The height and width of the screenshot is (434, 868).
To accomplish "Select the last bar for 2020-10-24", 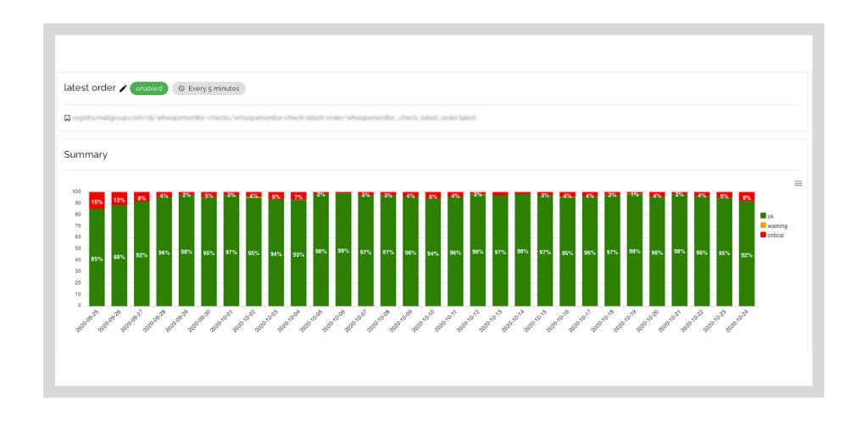I will click(747, 249).
